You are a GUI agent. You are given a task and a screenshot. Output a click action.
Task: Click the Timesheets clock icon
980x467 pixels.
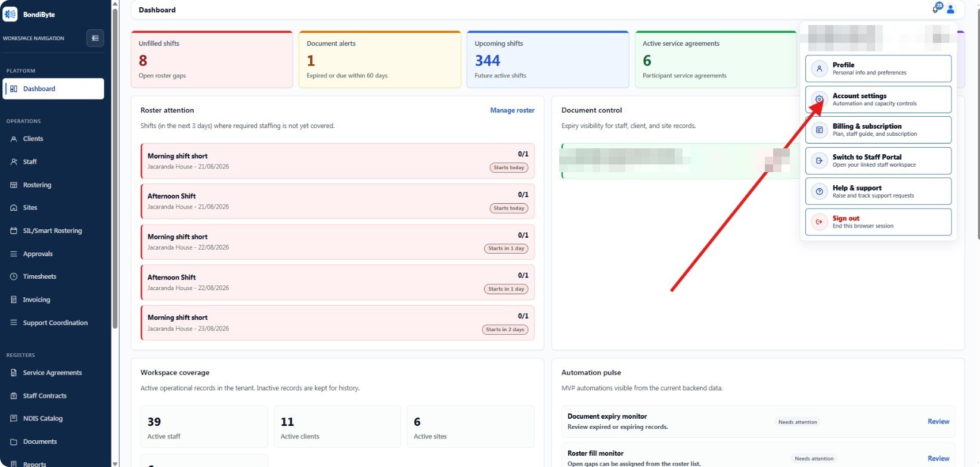(14, 276)
